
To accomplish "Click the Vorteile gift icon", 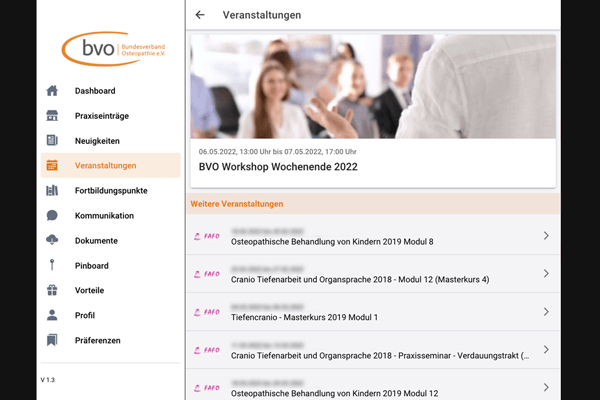I will point(52,291).
